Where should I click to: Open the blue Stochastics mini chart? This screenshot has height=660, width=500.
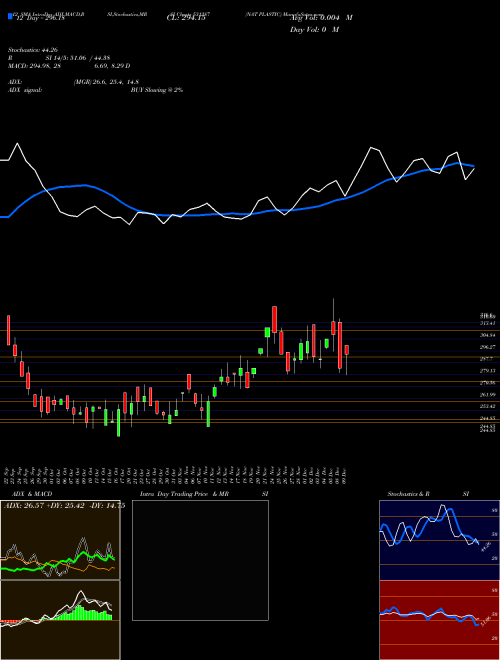tap(439, 540)
